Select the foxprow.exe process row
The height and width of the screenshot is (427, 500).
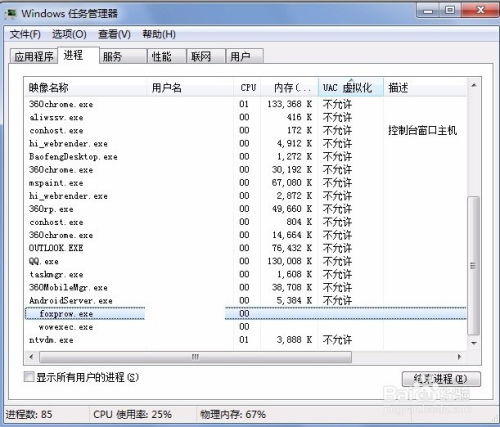point(246,314)
